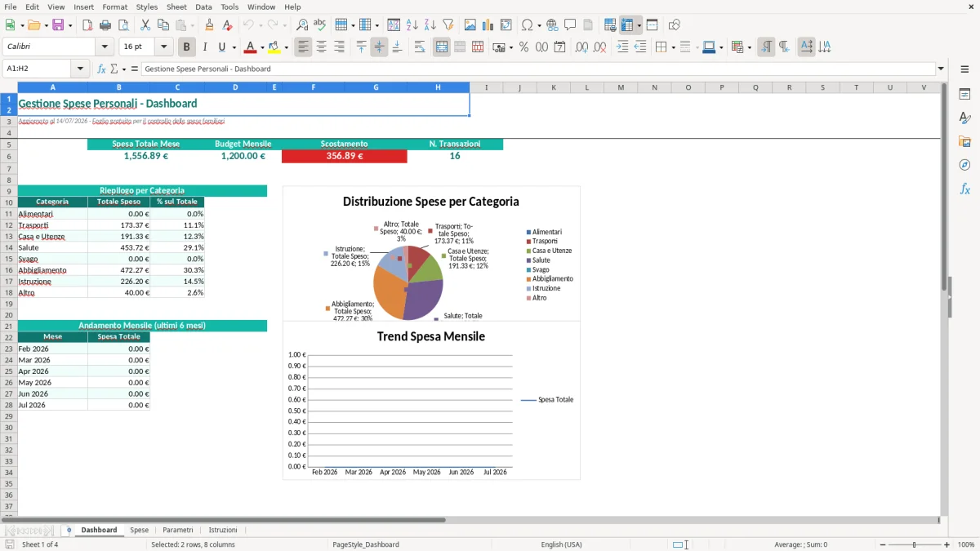Switch to the Spese sheet tab

pos(140,530)
